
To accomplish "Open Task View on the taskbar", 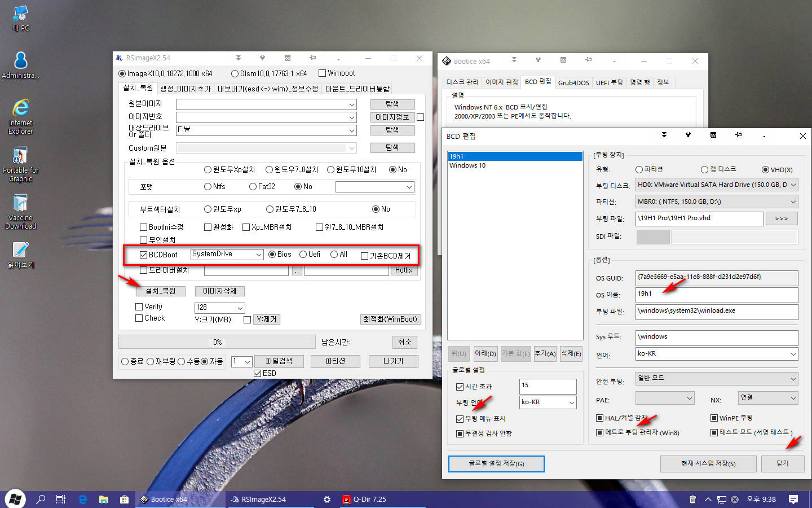I will click(61, 499).
